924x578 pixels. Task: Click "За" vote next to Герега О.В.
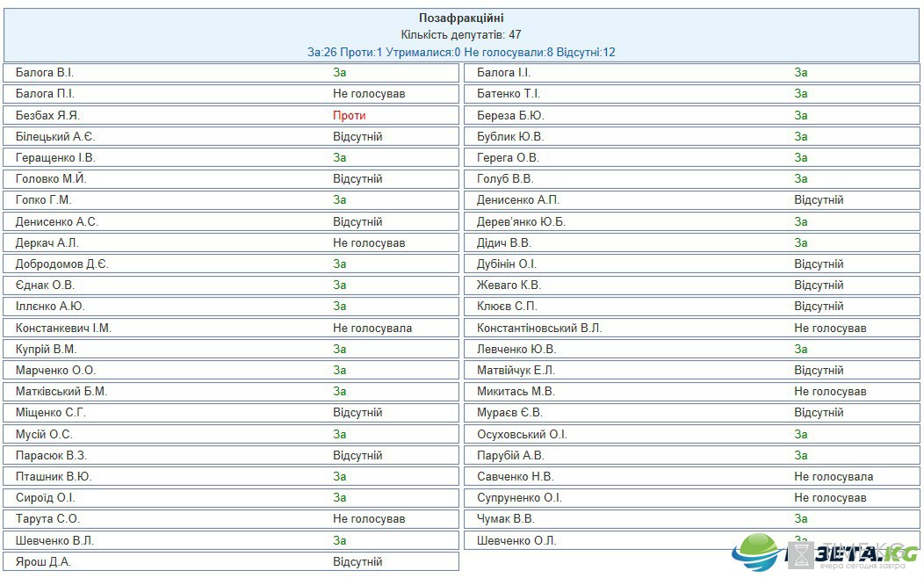tap(801, 158)
